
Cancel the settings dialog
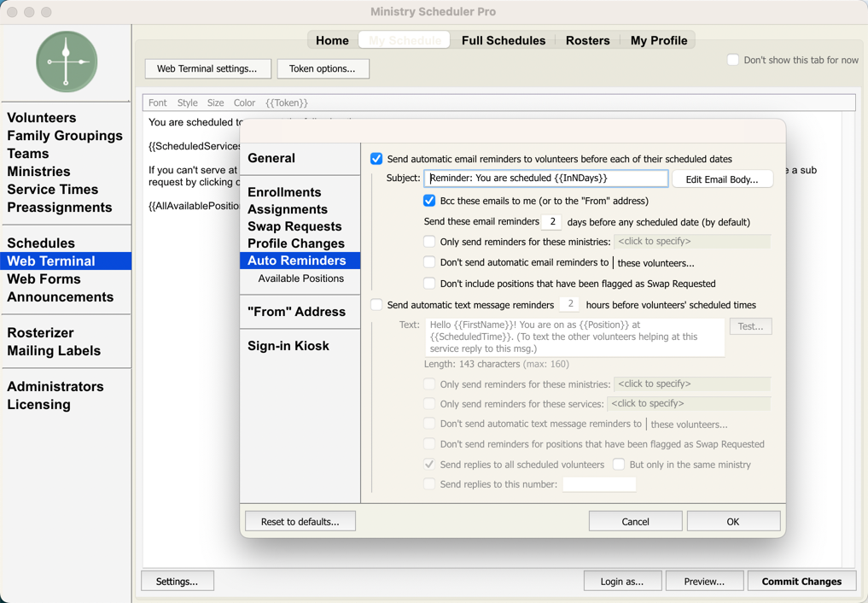635,522
